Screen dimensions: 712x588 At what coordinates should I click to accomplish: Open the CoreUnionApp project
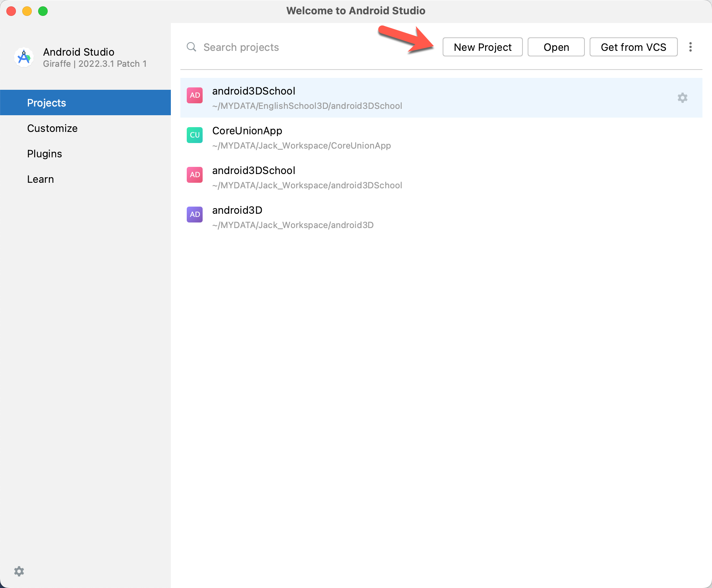pos(441,137)
